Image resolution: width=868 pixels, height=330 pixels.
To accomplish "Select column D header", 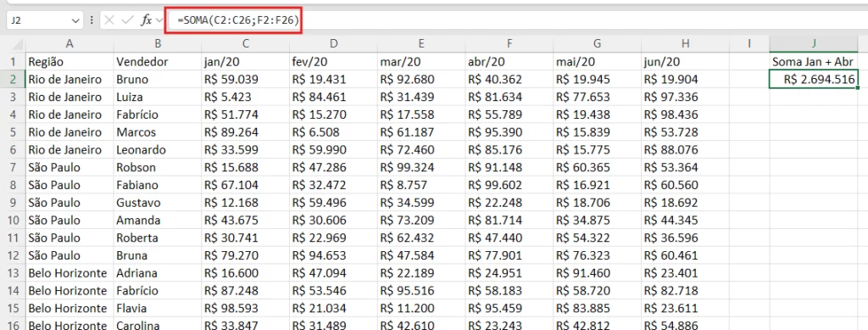I will [333, 44].
